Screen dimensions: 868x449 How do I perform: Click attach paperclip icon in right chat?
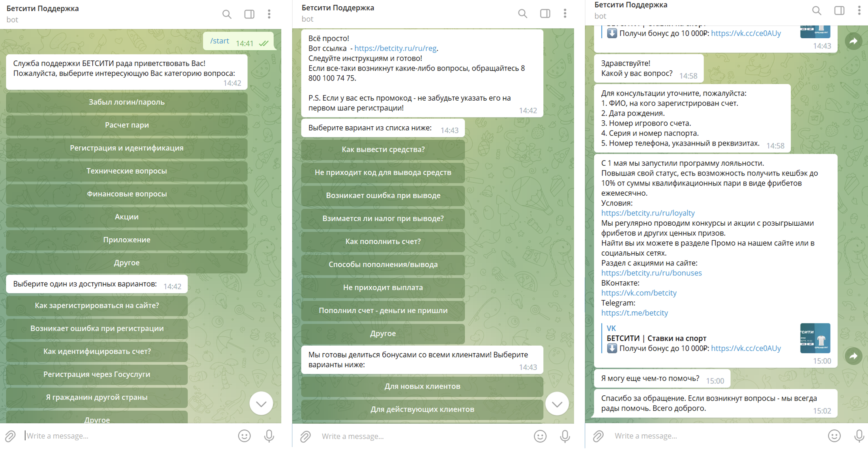(599, 436)
